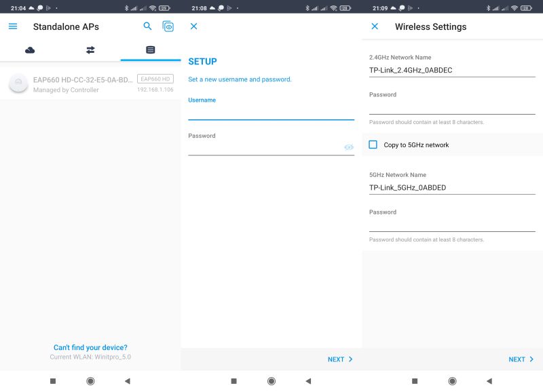
Task: Close the SETUP screen with the X
Action: pos(194,26)
